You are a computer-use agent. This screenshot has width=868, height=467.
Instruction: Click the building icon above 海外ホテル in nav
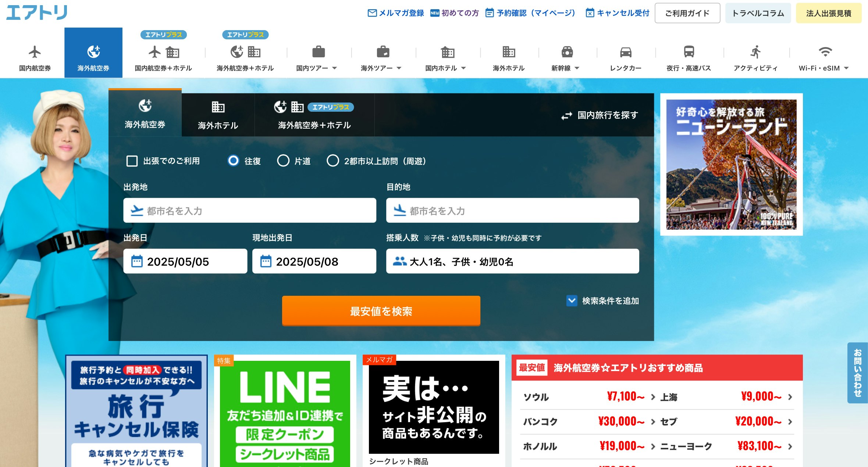click(509, 52)
